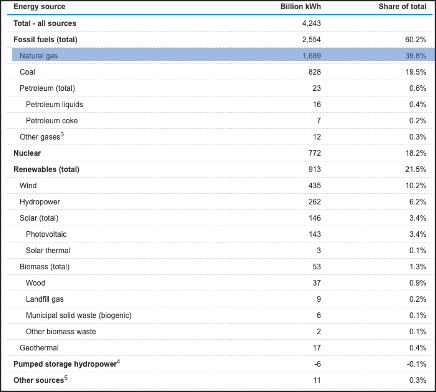Screen dimensions: 436x392
Task: Select the "Other gases" label
Action: click(39, 137)
